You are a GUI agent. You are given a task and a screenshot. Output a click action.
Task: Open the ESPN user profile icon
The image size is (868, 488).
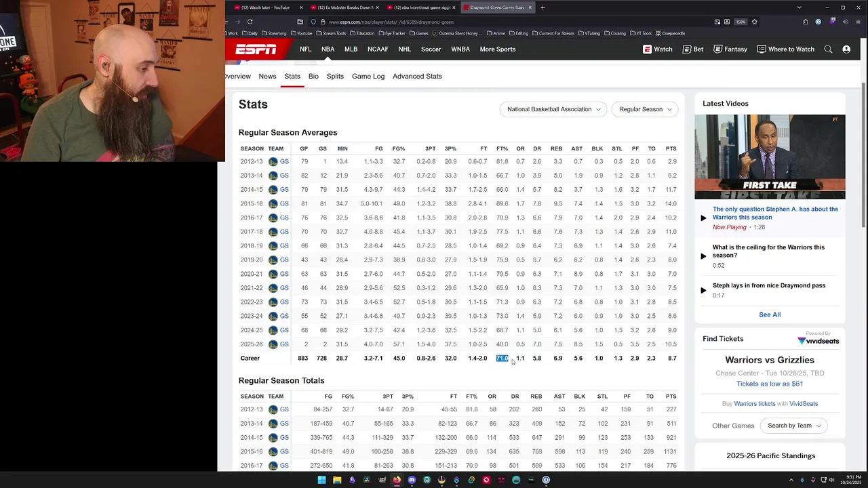coord(846,49)
